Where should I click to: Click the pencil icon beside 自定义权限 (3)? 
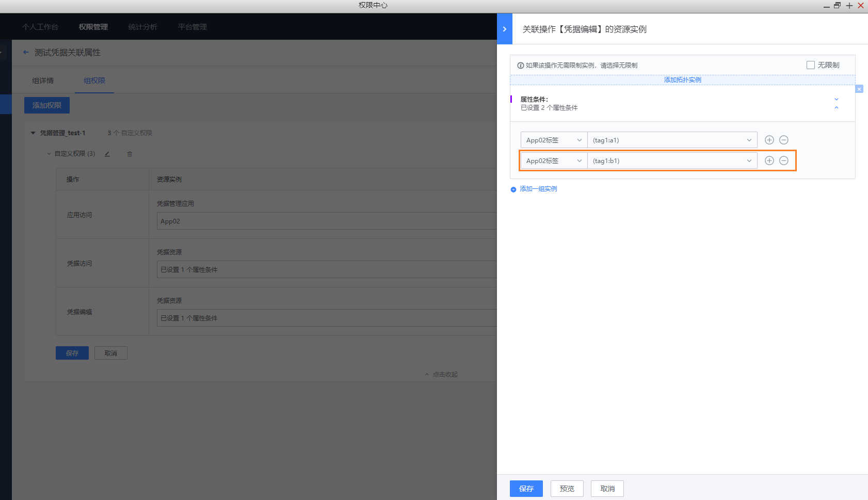click(x=107, y=153)
